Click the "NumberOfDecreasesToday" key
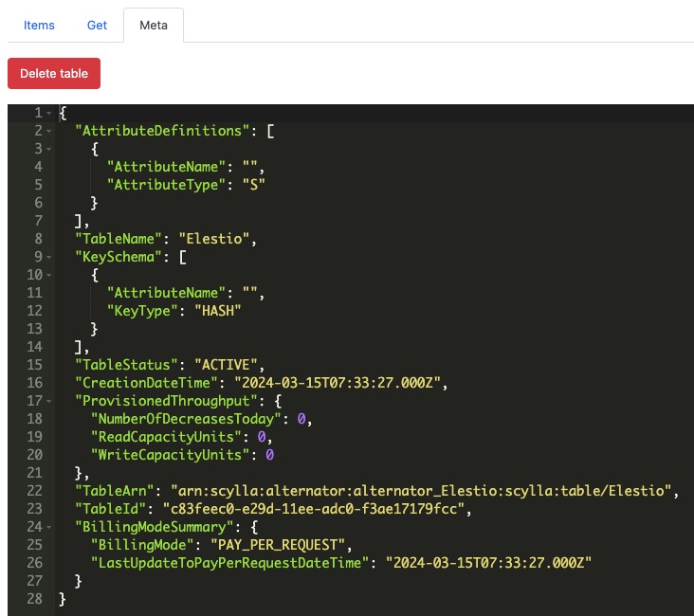Image resolution: width=694 pixels, height=616 pixels. 186,419
